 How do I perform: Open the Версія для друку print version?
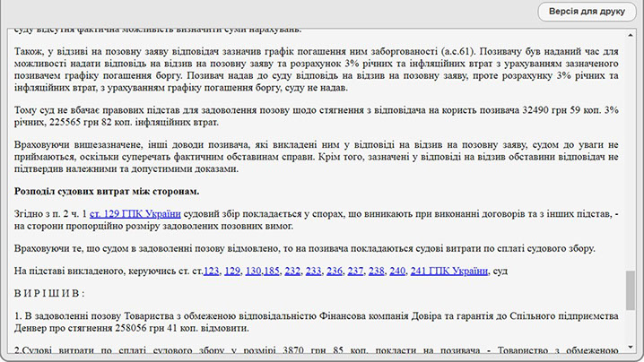(x=587, y=12)
